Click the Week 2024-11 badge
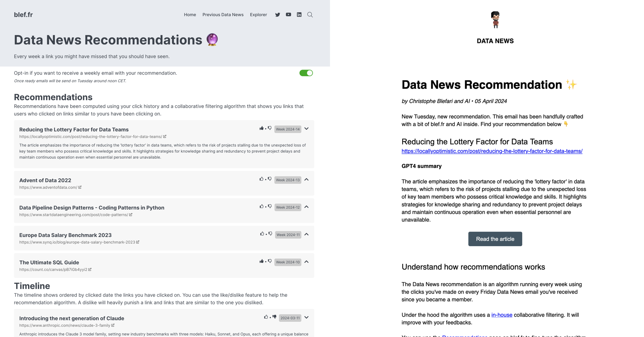Screen dimensions: 644x337 tap(288, 235)
